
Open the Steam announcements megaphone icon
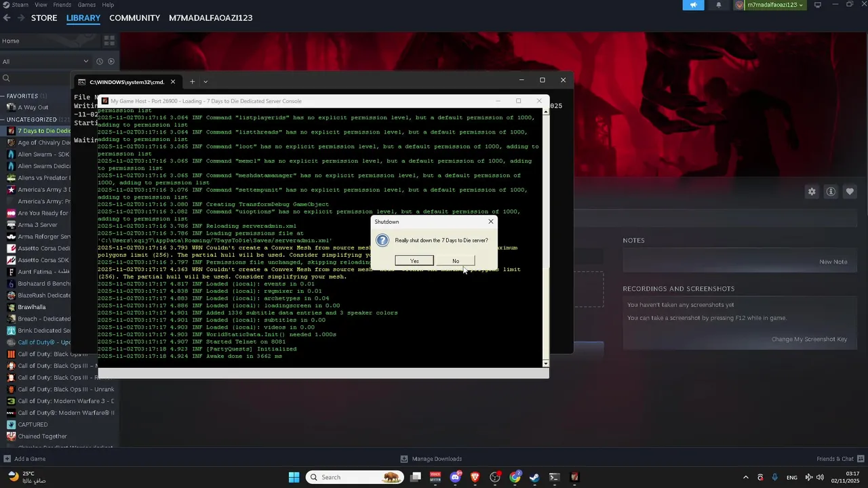click(693, 5)
